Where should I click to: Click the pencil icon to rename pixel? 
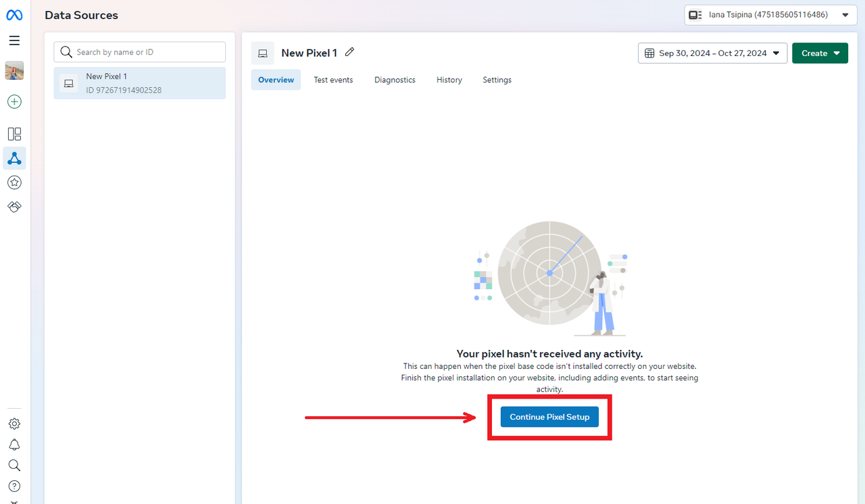click(x=349, y=52)
